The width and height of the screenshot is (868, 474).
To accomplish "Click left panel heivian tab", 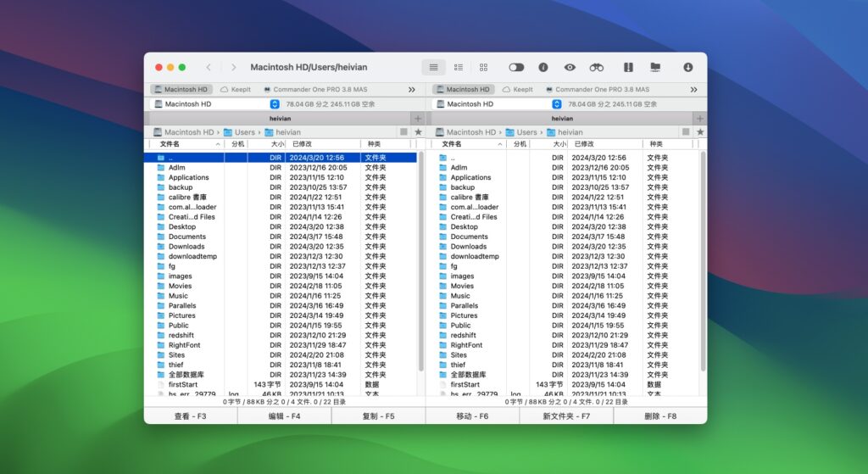I will point(279,119).
